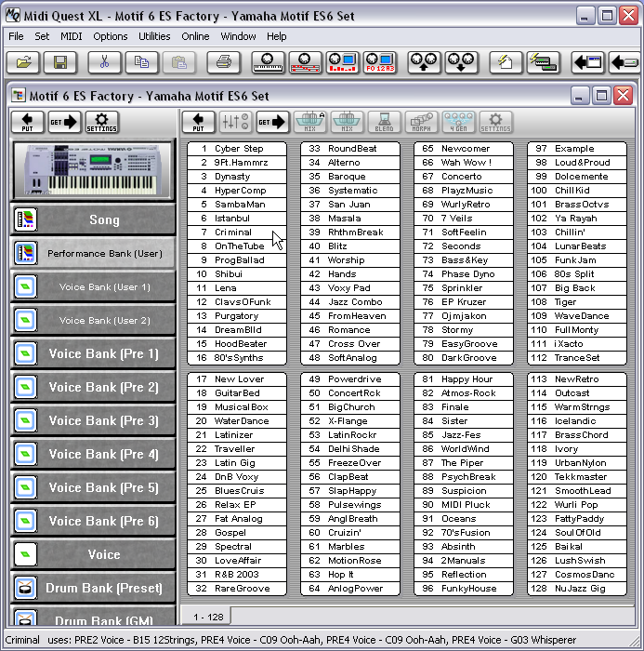Click the GET button in left panel

click(64, 122)
